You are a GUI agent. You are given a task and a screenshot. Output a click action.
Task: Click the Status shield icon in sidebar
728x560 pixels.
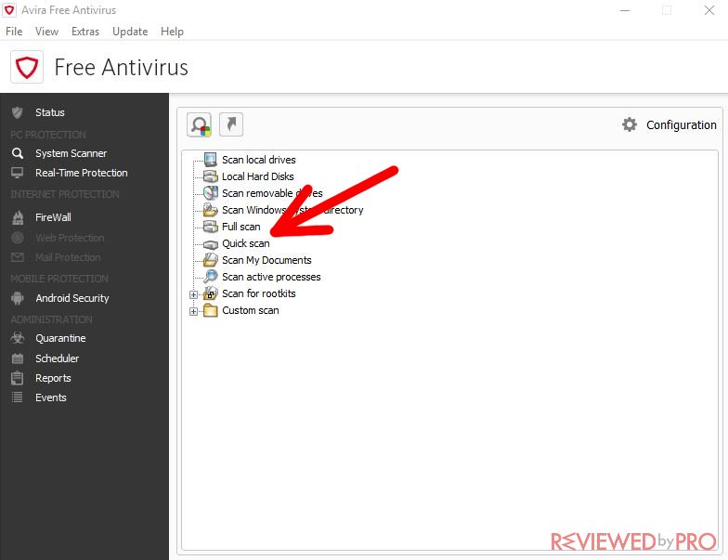coord(17,112)
